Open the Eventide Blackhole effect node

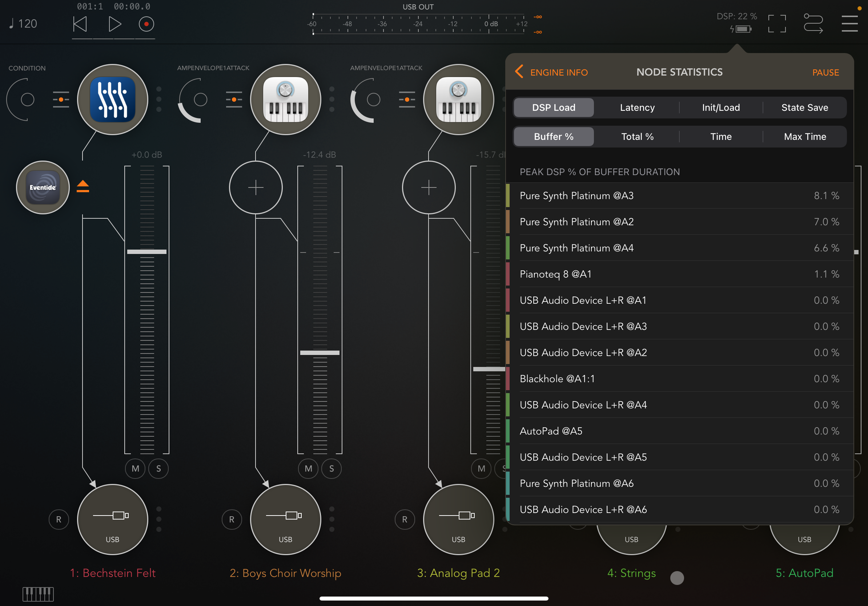[43, 187]
